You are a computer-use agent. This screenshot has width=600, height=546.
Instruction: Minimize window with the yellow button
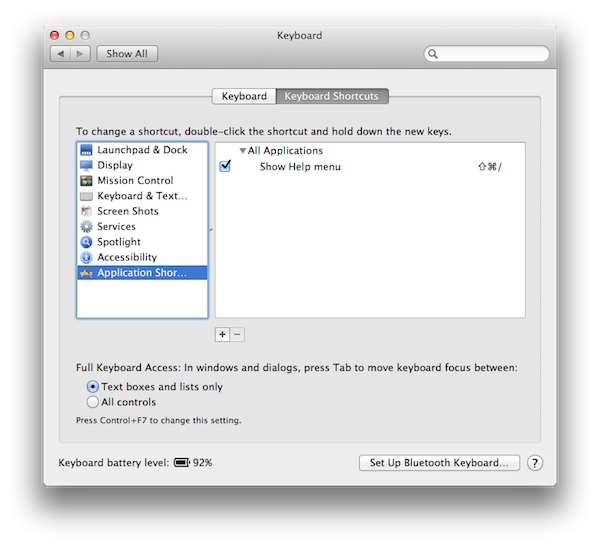click(x=70, y=35)
